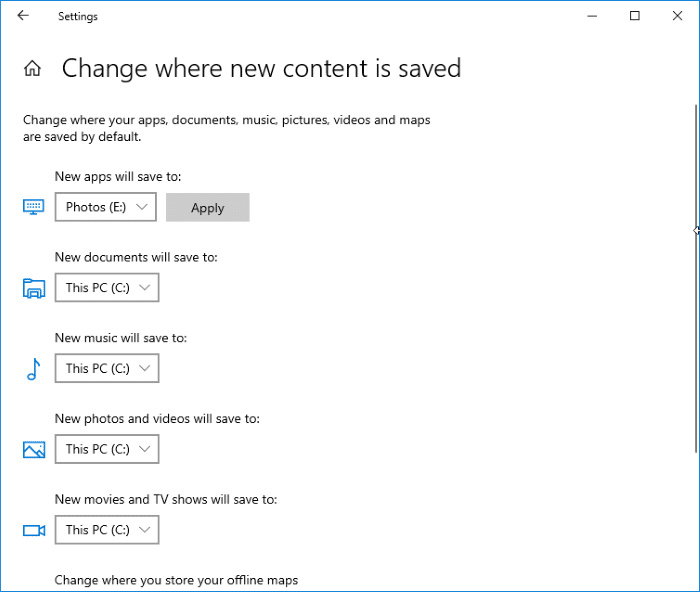Click the movies and TV camera icon
The width and height of the screenshot is (700, 592).
point(34,530)
